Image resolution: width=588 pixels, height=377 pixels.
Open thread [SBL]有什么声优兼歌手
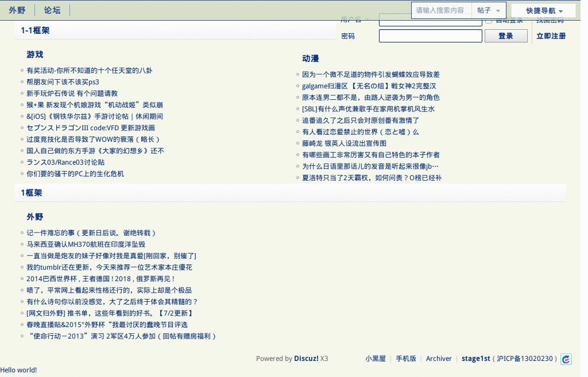pyautogui.click(x=368, y=109)
